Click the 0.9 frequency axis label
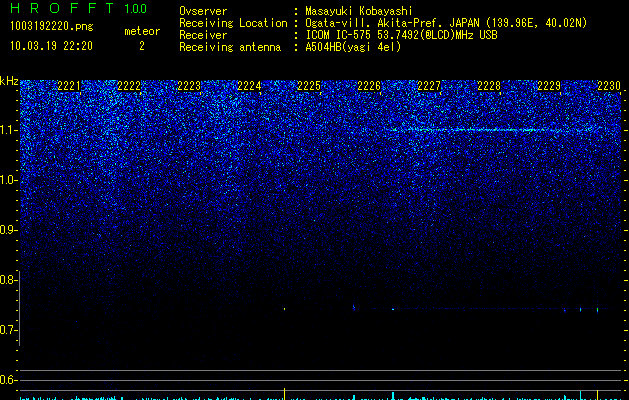 [x=9, y=230]
